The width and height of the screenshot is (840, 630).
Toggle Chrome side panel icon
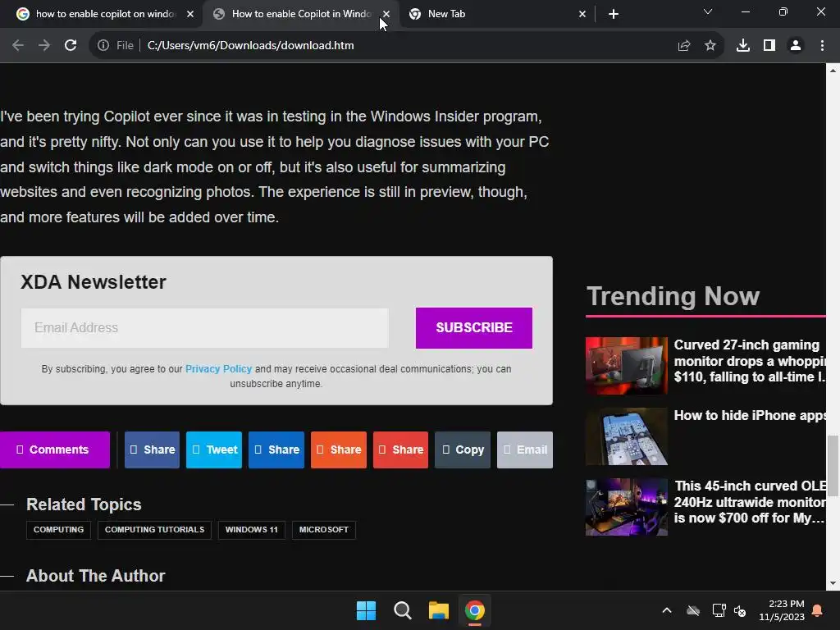pyautogui.click(x=769, y=46)
